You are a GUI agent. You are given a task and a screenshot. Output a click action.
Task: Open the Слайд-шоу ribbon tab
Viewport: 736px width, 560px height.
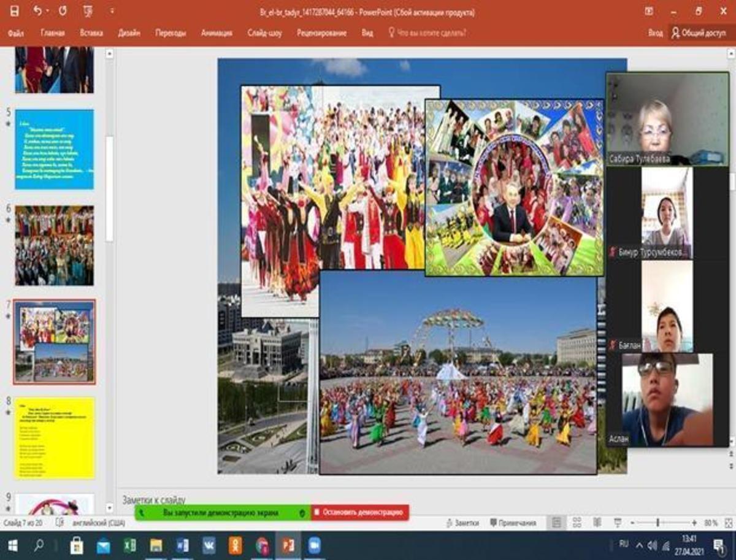tap(264, 33)
